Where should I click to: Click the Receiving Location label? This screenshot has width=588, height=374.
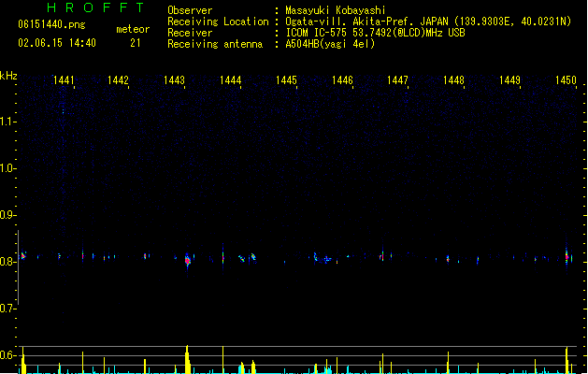[218, 22]
